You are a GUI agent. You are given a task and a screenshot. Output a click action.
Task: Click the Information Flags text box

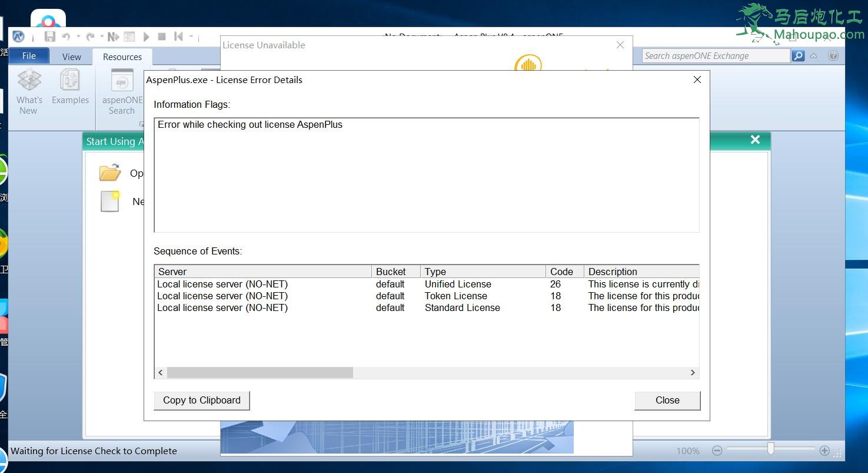click(427, 175)
